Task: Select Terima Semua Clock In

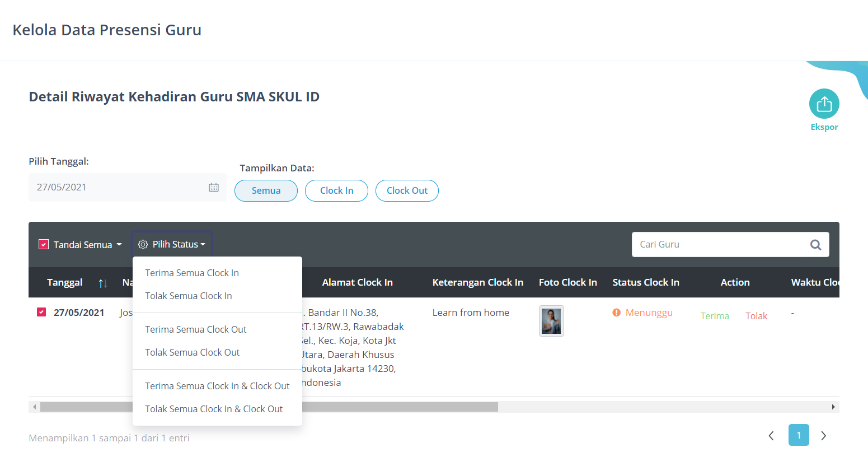Action: (x=192, y=273)
